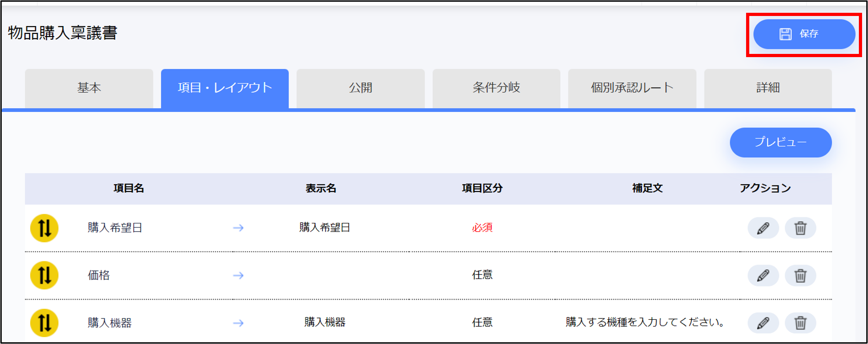Screen dimensions: 868x344
Task: Click the pencil edit icon for 購入機器
Action: (x=763, y=323)
